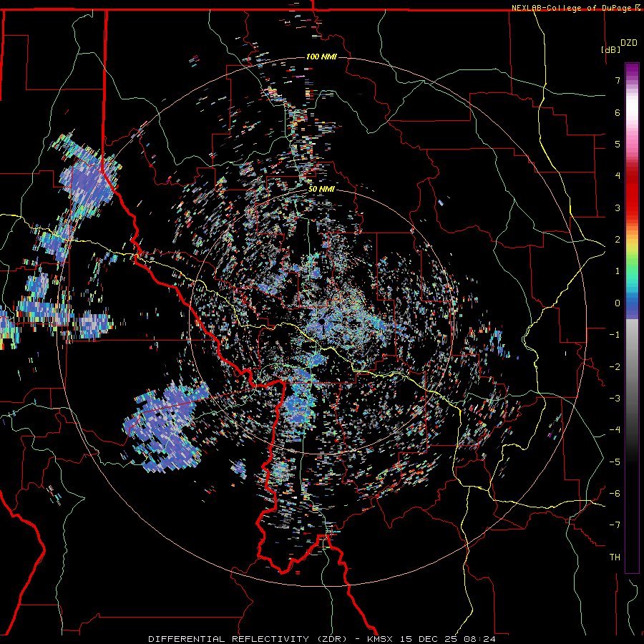
Task: Click the "[dB]" unit label
Action: (610, 49)
